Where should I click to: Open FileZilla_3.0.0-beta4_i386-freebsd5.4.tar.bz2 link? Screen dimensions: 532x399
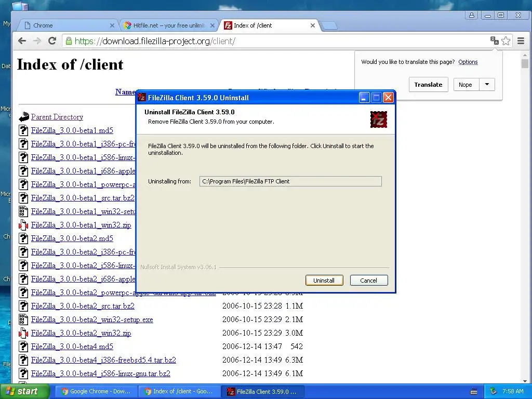click(103, 360)
